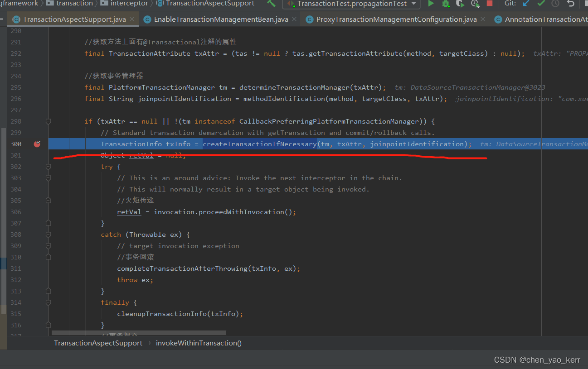Rollback changes with the undo arrow icon
The image size is (588, 369).
[x=571, y=3]
